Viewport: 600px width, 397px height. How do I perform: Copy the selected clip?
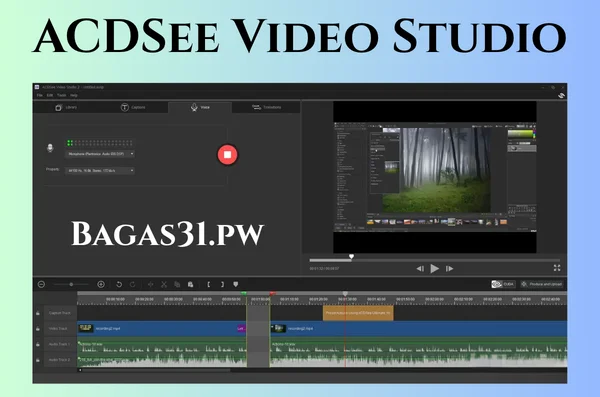(177, 284)
